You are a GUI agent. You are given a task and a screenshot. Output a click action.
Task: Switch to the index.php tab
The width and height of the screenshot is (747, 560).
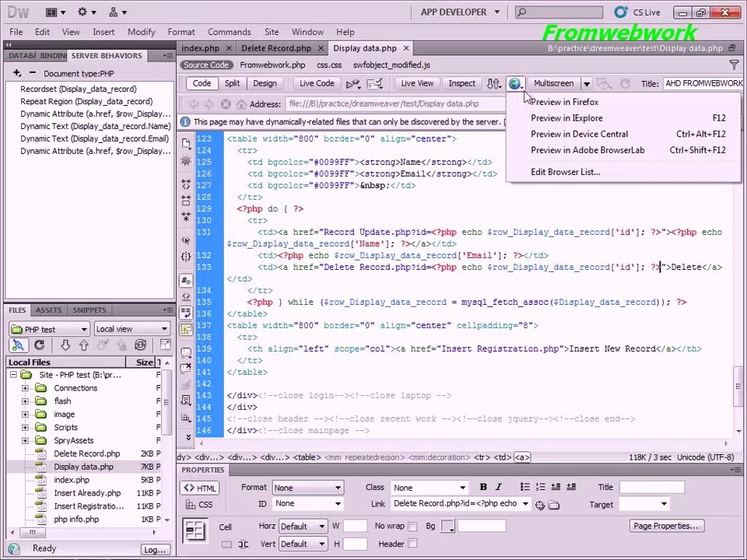[x=201, y=48]
